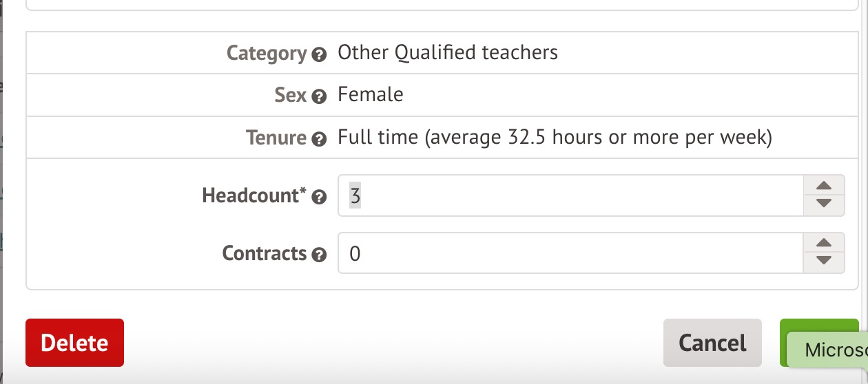Image resolution: width=868 pixels, height=384 pixels.
Task: Cancel the edit dialog
Action: coord(712,343)
